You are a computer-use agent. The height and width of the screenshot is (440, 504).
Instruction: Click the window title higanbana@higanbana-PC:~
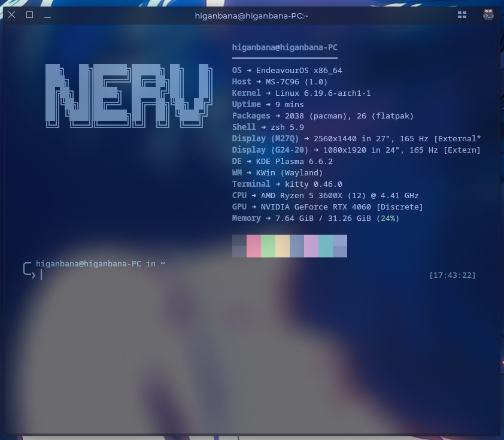point(251,16)
